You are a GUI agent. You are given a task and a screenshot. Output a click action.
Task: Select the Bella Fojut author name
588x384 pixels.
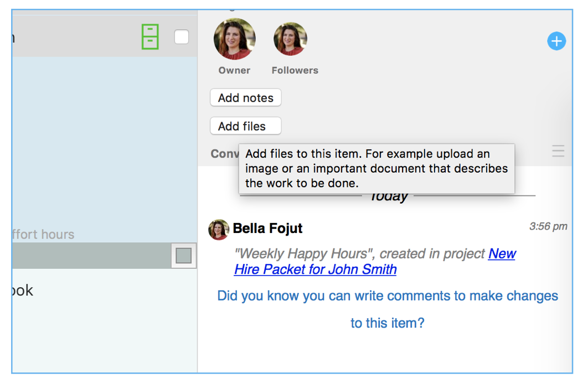(x=267, y=229)
